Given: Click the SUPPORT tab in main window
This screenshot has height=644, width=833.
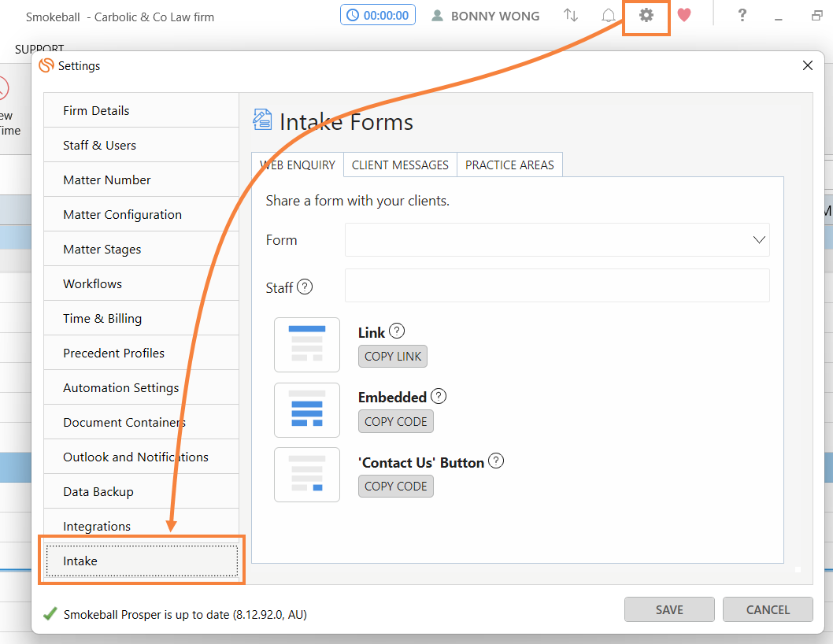Looking at the screenshot, I should pyautogui.click(x=39, y=48).
